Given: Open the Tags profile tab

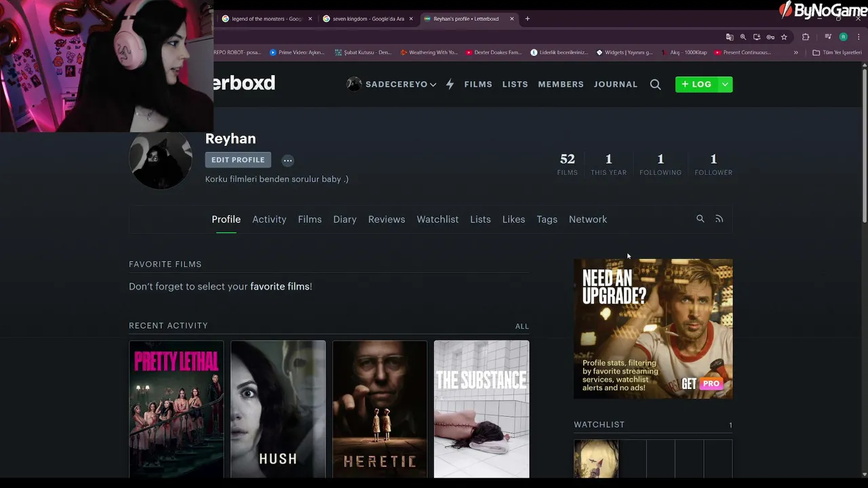Looking at the screenshot, I should click(547, 220).
